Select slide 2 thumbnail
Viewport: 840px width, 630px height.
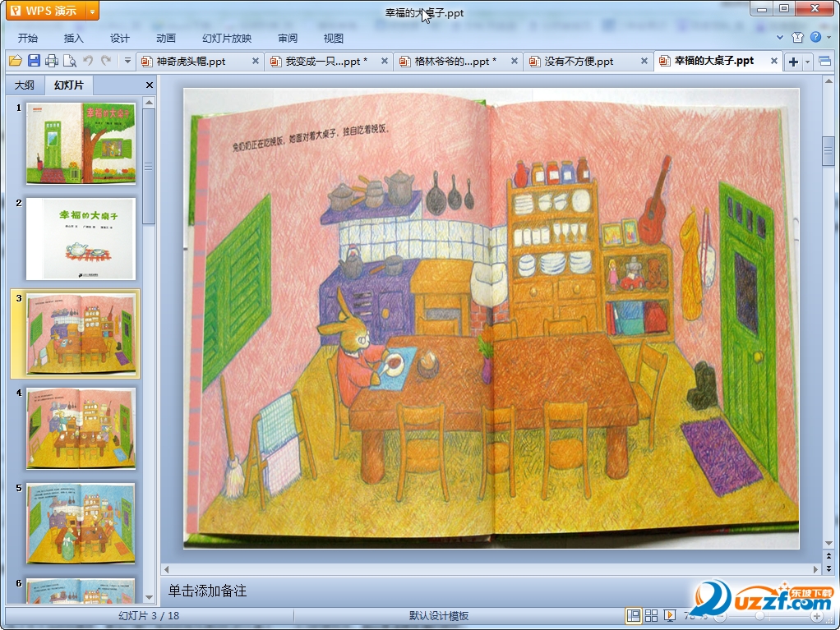click(81, 239)
